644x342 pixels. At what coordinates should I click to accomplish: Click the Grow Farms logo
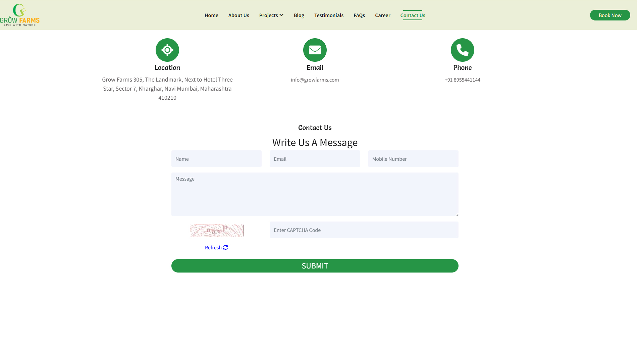point(20,15)
